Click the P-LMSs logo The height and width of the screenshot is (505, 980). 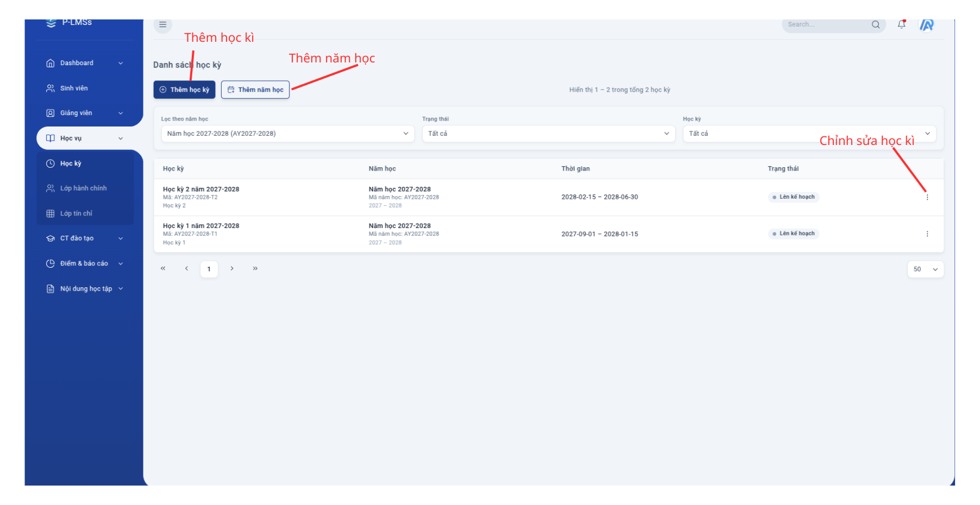tap(69, 23)
